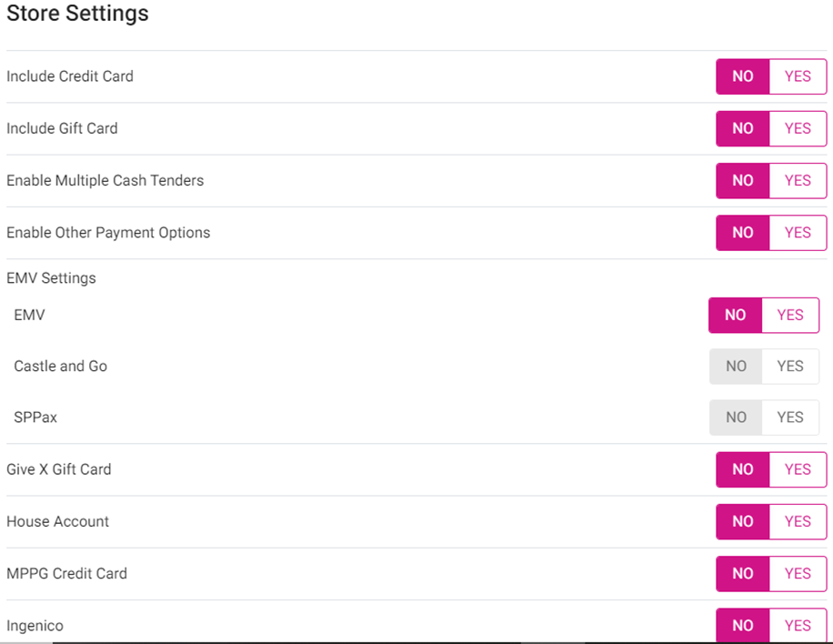Choose NO for Give X Gift Card
The height and width of the screenshot is (644, 833).
(x=743, y=469)
